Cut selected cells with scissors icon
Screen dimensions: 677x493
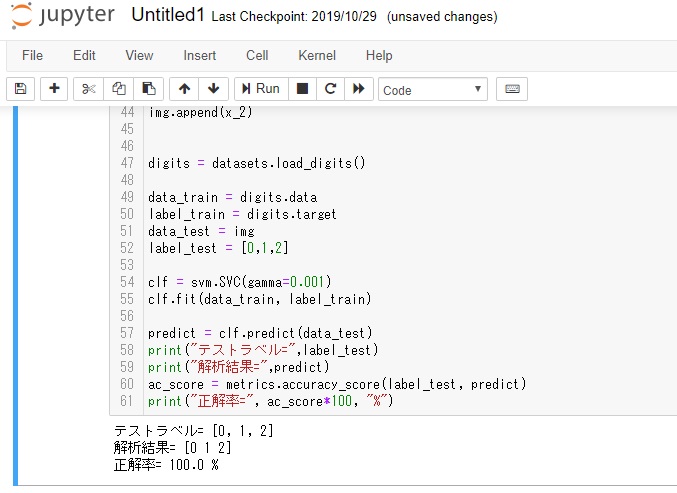click(89, 89)
